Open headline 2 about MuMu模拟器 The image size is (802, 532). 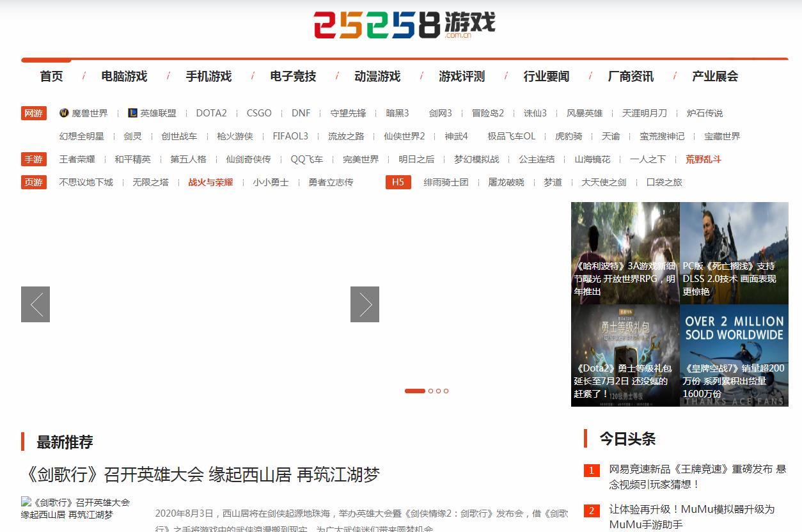tap(692, 517)
